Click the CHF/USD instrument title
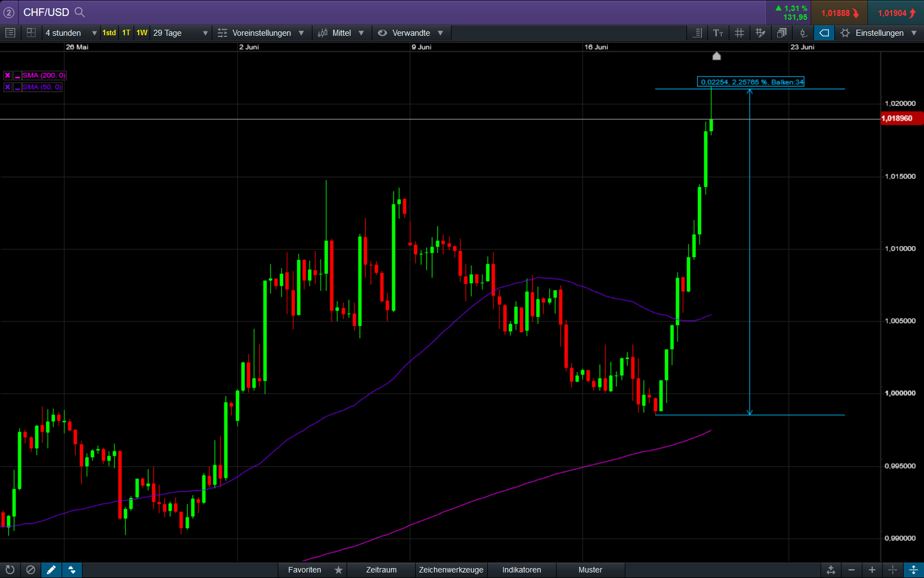This screenshot has width=924, height=578. click(x=46, y=12)
